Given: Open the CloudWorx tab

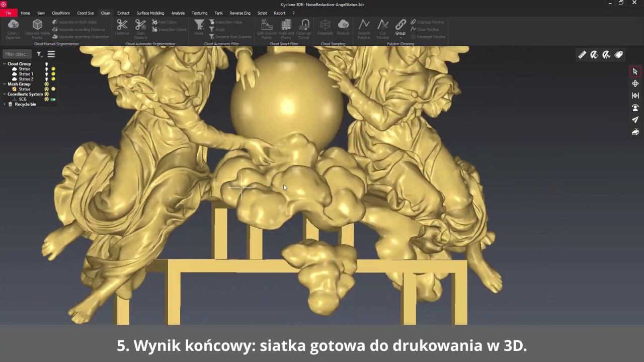Looking at the screenshot, I should tap(61, 13).
